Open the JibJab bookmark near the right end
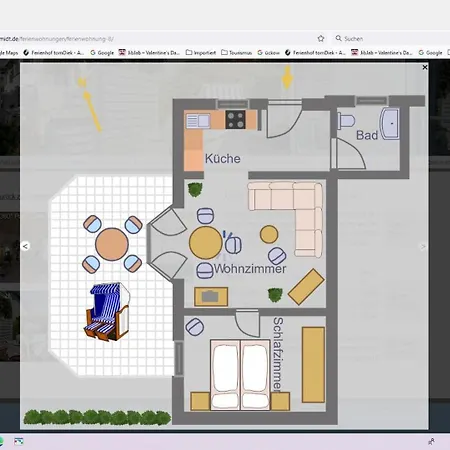The width and height of the screenshot is (450, 450). [x=382, y=53]
